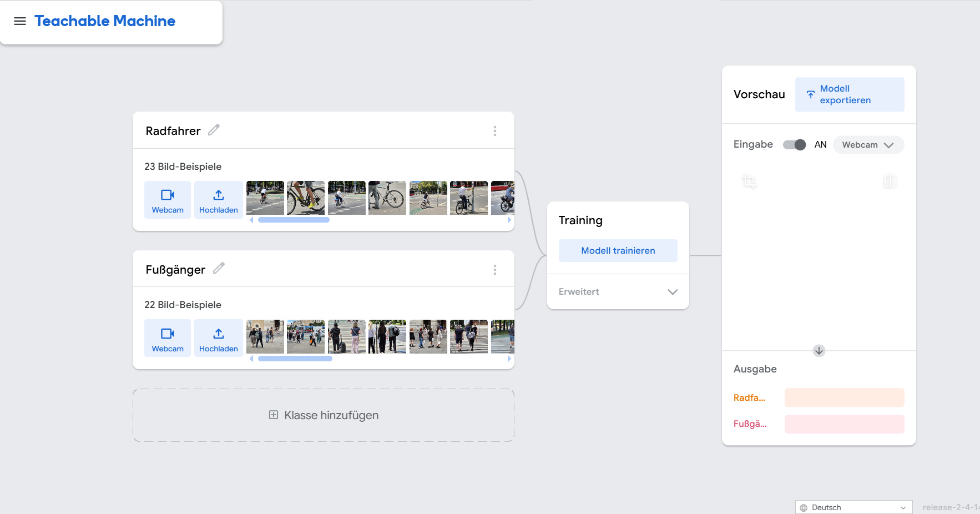Edit the Fußgänger class name pencil icon
The width and height of the screenshot is (980, 514).
(x=219, y=268)
